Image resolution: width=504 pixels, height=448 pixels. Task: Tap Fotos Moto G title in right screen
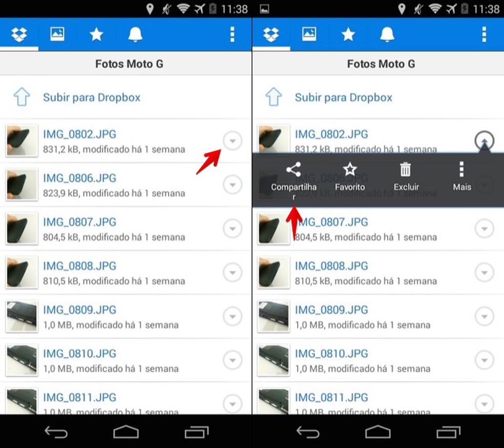[381, 64]
